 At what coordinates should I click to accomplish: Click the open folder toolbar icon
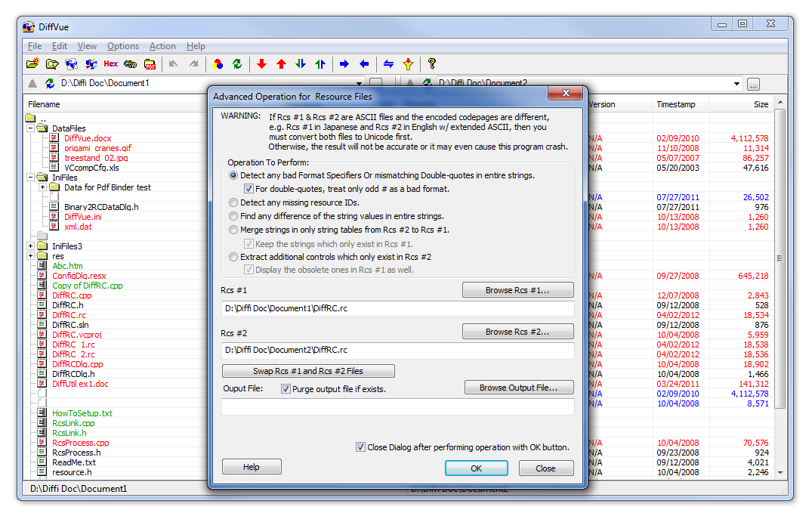point(52,63)
